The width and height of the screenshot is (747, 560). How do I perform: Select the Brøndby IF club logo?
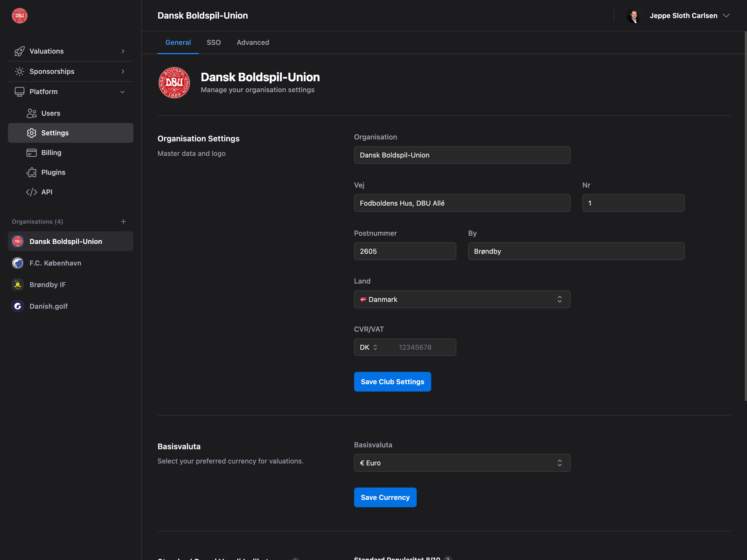tap(17, 284)
